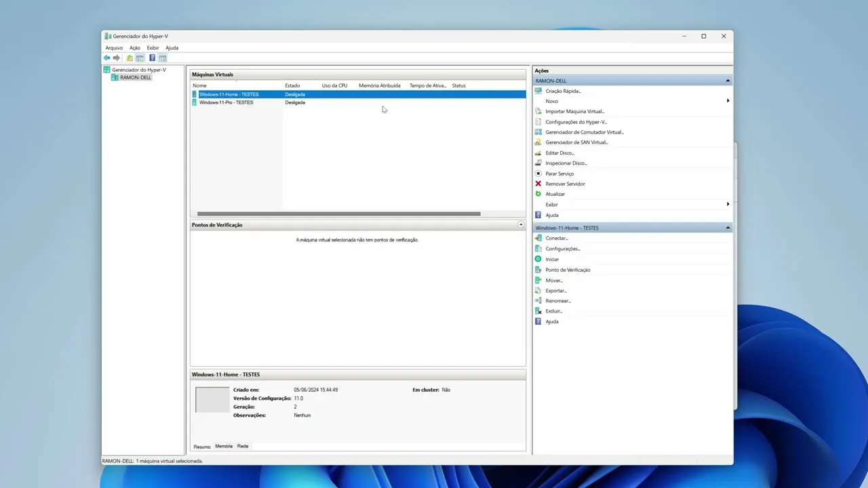868x488 pixels.
Task: Toggle the console tree toolbar icon
Action: click(x=140, y=58)
